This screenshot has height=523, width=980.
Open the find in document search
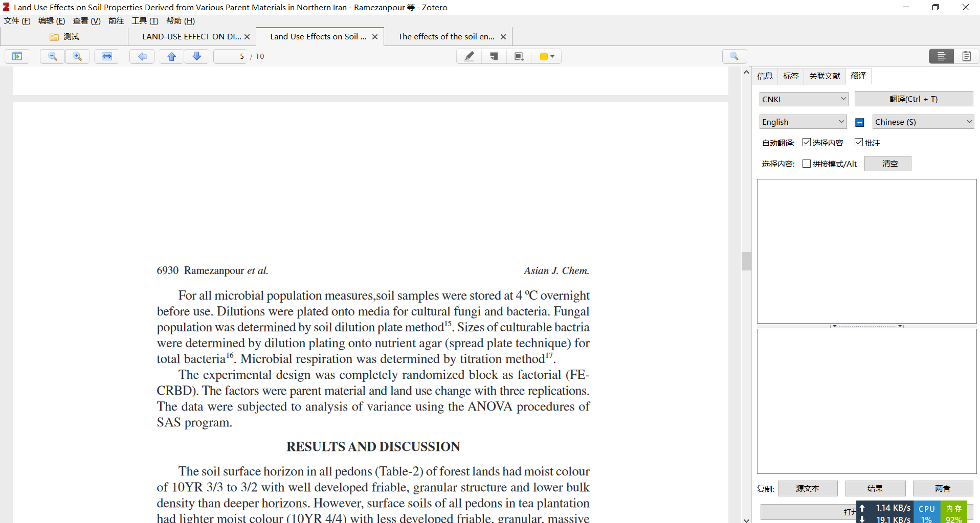734,56
